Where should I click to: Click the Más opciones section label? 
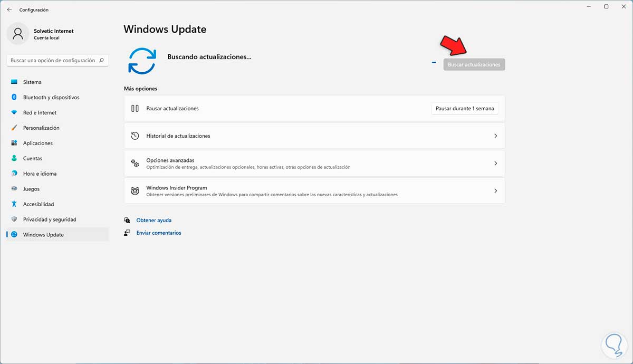141,89
